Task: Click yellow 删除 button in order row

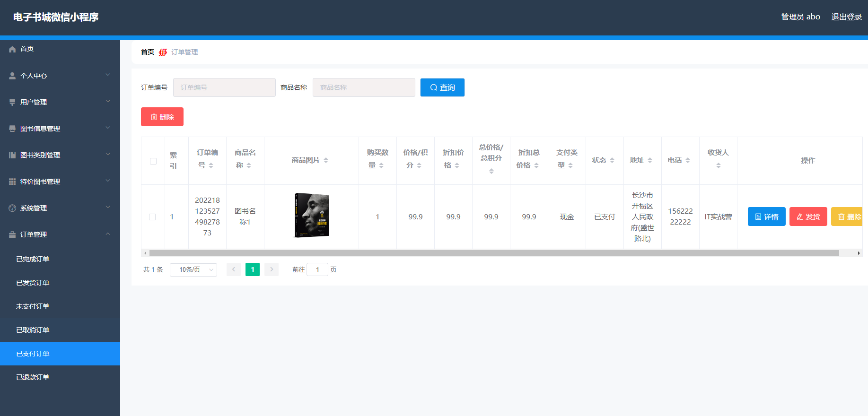Action: 847,217
